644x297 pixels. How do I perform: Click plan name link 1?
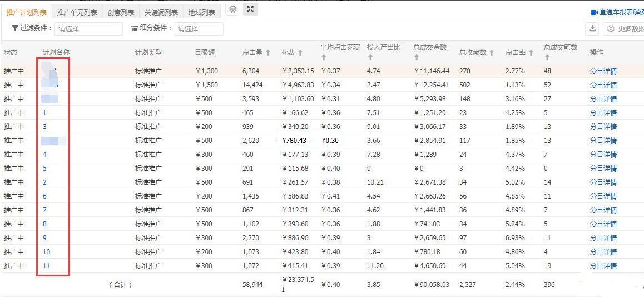(44, 113)
